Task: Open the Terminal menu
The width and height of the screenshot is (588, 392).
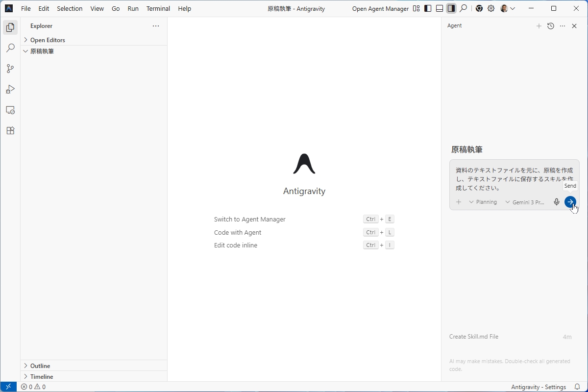Action: (x=158, y=8)
